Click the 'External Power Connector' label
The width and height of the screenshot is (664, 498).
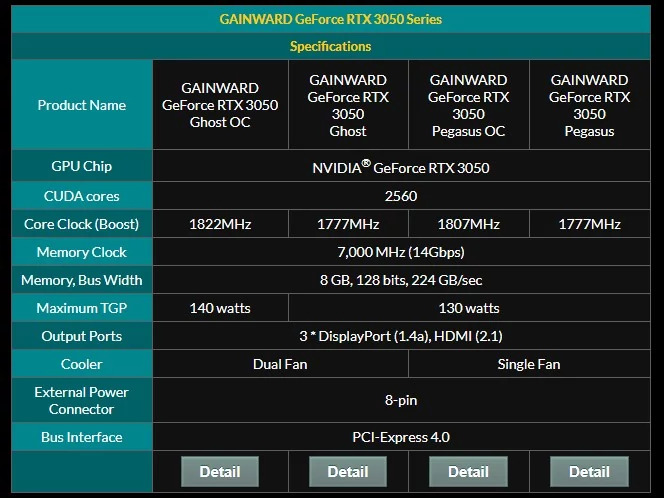[82, 400]
